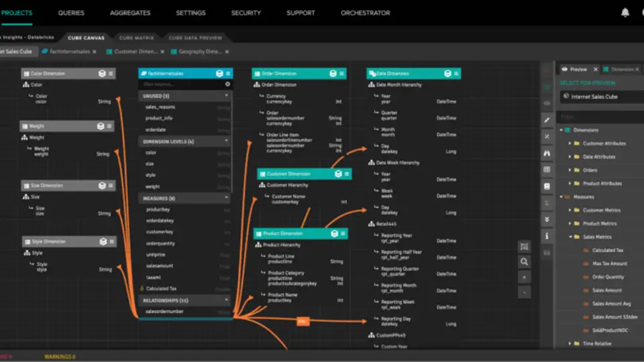This screenshot has width=644, height=362.
Task: Select the SoldProductNDC measure
Action: [610, 330]
